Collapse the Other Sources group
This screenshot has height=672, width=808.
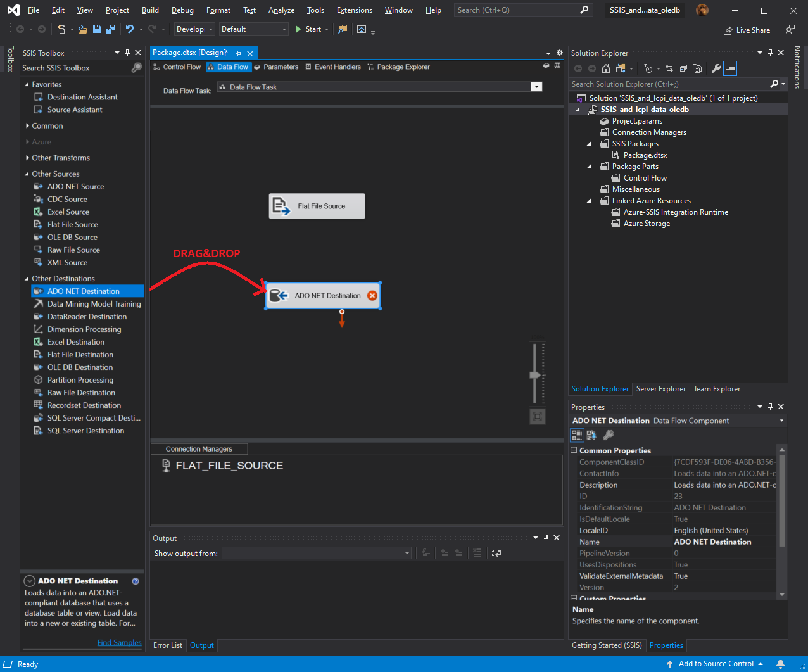click(x=27, y=174)
